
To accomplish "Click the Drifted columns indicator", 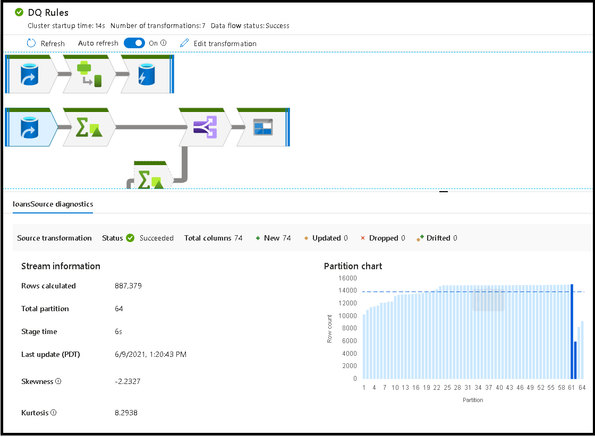I will click(437, 238).
